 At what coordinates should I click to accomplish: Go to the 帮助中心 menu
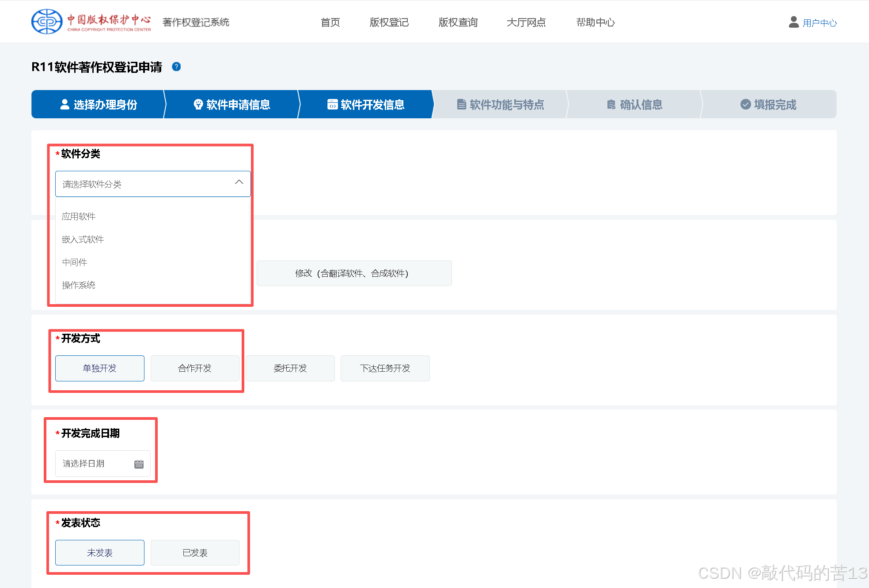click(595, 22)
